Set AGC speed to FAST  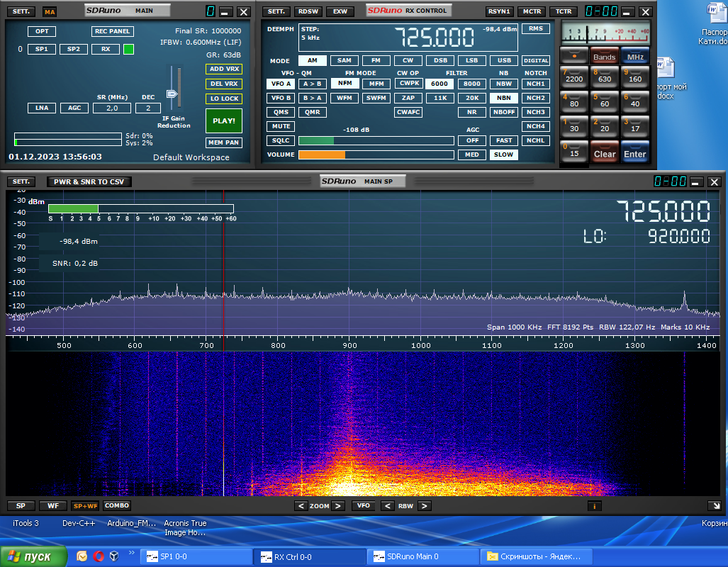click(504, 140)
